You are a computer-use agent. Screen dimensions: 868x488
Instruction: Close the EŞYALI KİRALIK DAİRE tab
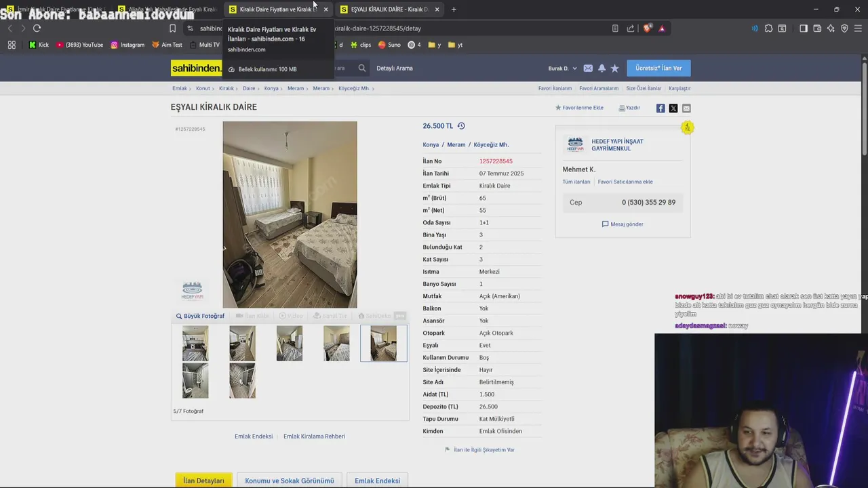click(437, 9)
